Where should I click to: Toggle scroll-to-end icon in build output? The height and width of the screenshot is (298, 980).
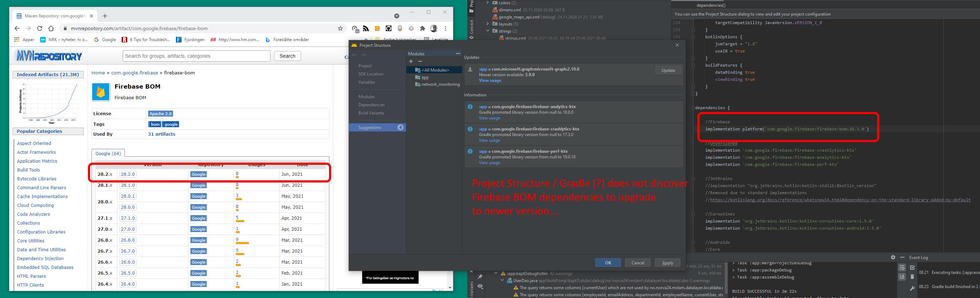pos(902,277)
